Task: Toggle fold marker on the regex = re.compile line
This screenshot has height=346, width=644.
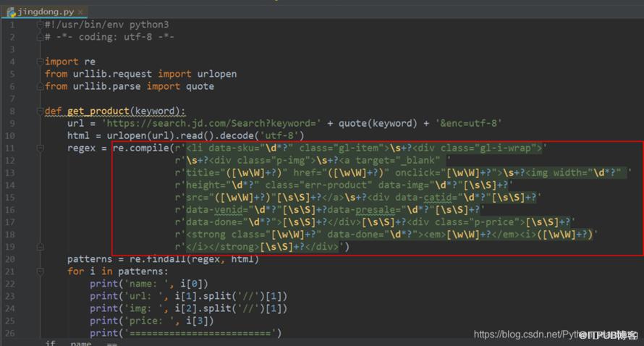Action: 40,148
